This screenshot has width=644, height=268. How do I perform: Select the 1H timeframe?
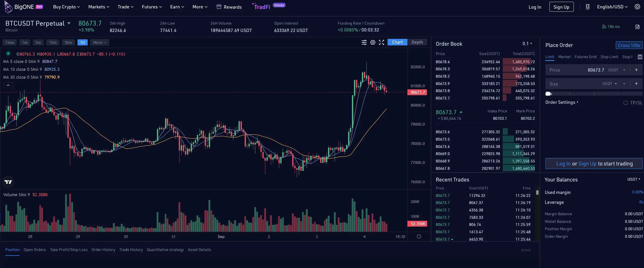pos(83,42)
